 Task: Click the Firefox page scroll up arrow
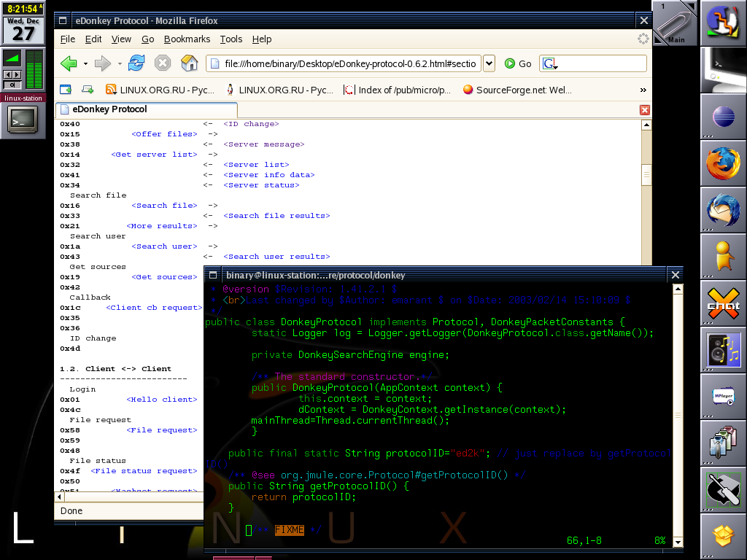click(x=646, y=125)
